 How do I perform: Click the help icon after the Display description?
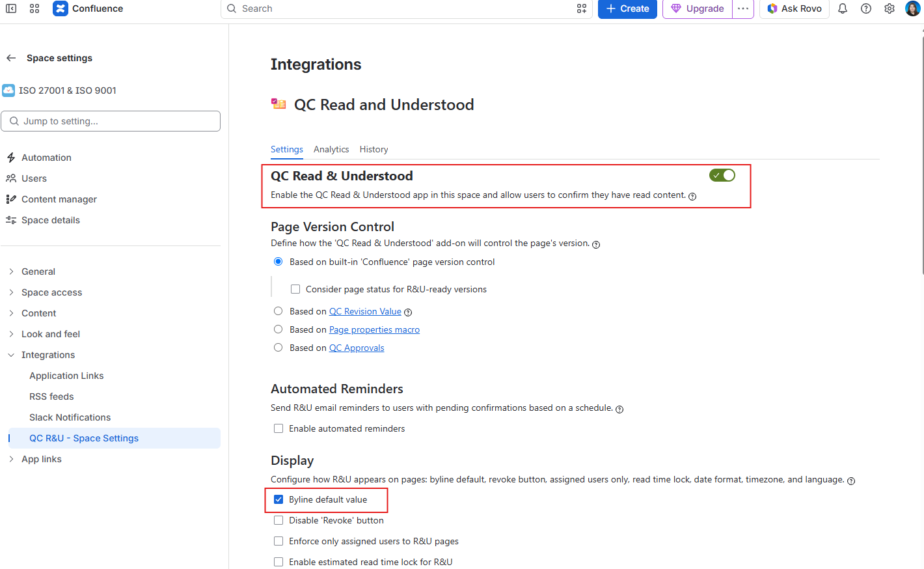[851, 481]
